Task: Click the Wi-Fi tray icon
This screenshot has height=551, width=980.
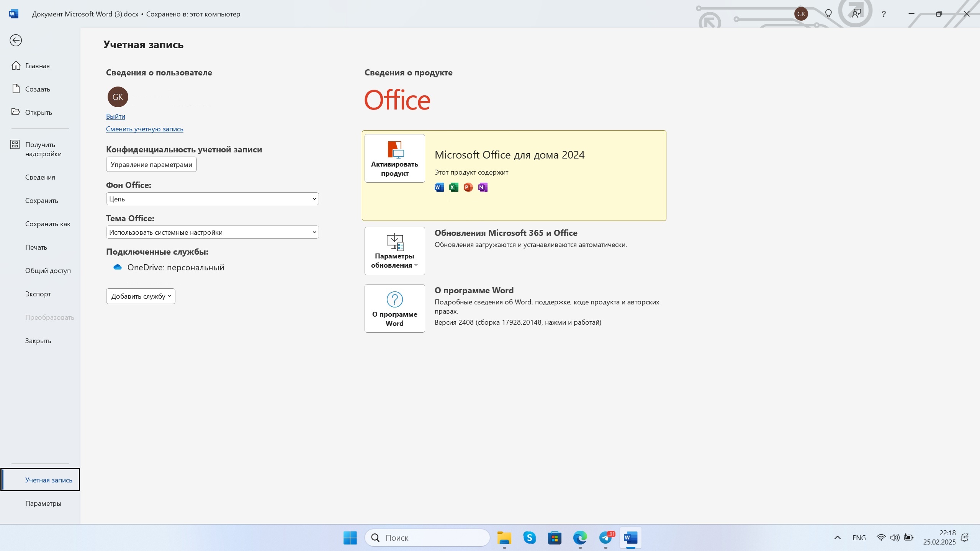Action: pos(881,538)
